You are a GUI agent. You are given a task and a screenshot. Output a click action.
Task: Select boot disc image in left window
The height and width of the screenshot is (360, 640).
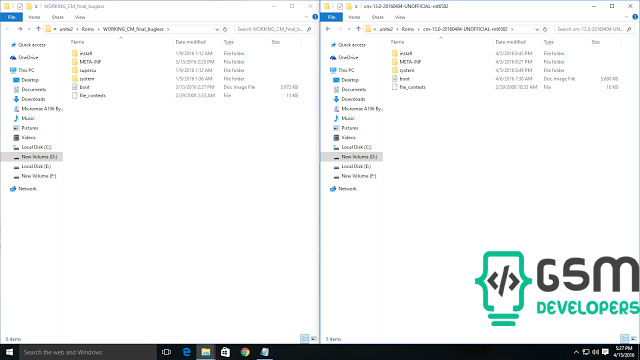click(x=84, y=87)
